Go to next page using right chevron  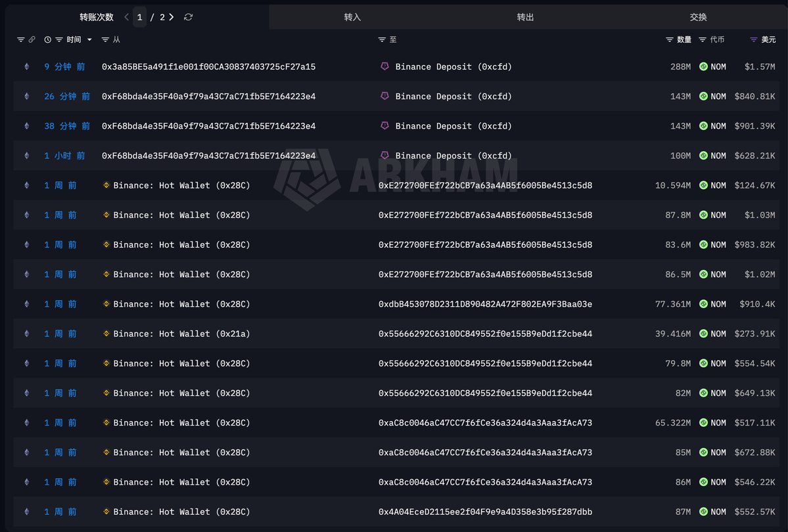(x=172, y=17)
